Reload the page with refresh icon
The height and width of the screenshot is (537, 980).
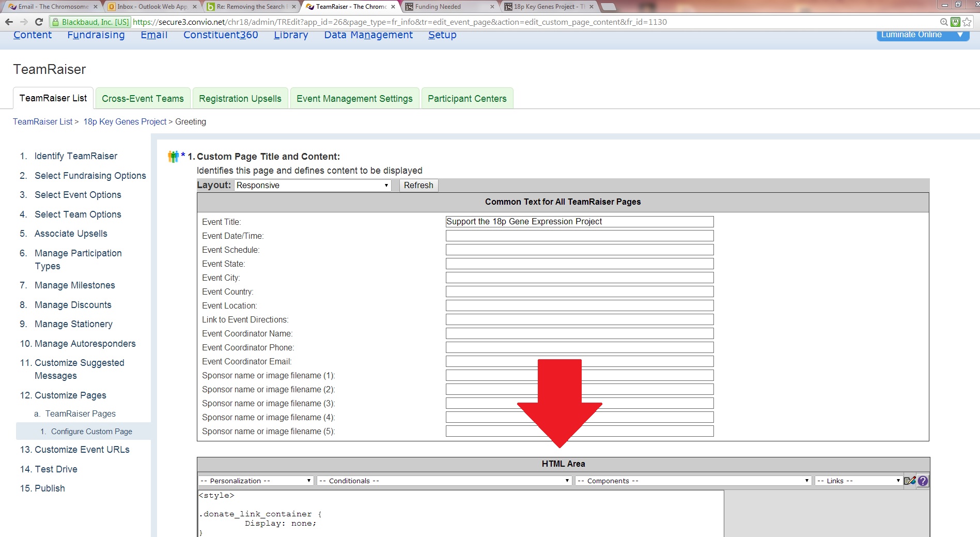[39, 22]
